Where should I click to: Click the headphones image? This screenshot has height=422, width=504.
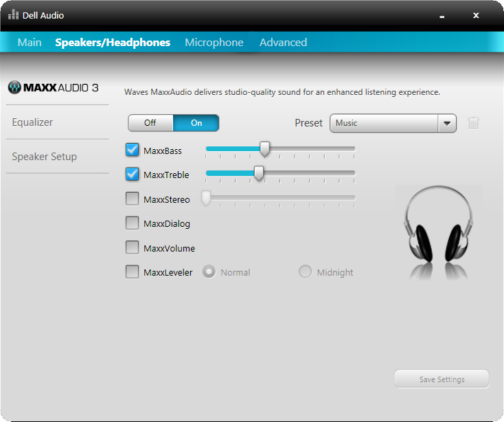coord(439,232)
